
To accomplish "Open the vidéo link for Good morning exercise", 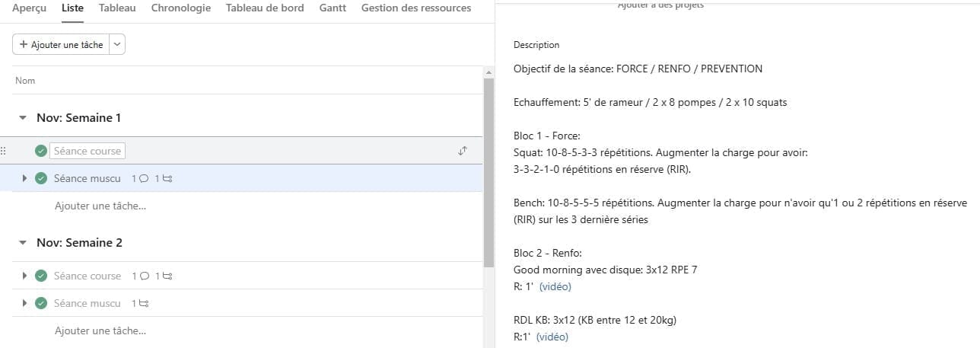I will click(555, 286).
